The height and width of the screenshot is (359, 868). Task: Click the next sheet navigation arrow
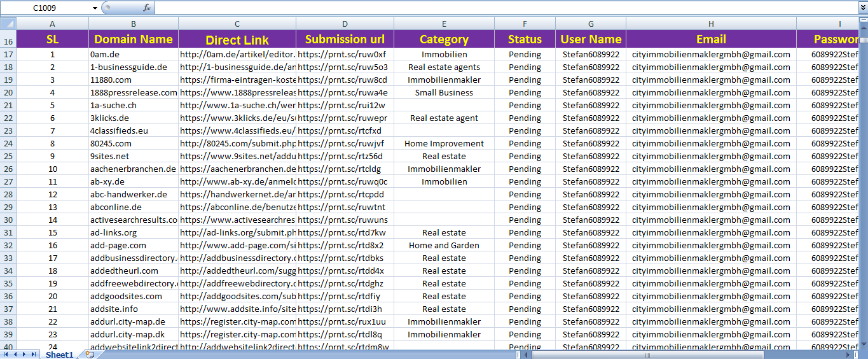[x=24, y=354]
